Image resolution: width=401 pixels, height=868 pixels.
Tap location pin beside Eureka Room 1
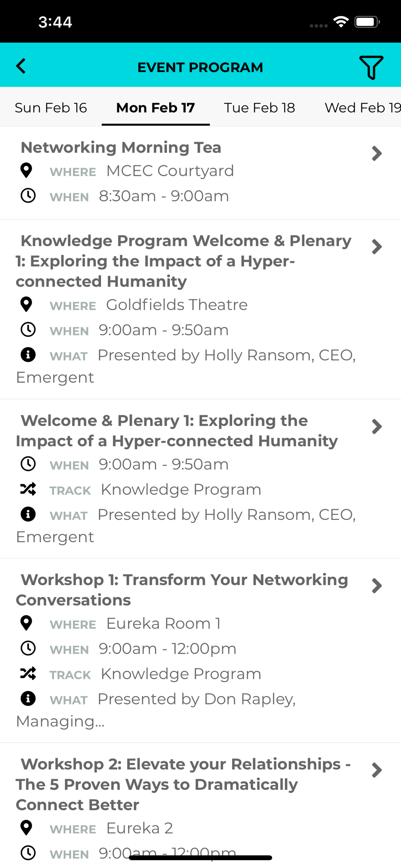(x=26, y=623)
